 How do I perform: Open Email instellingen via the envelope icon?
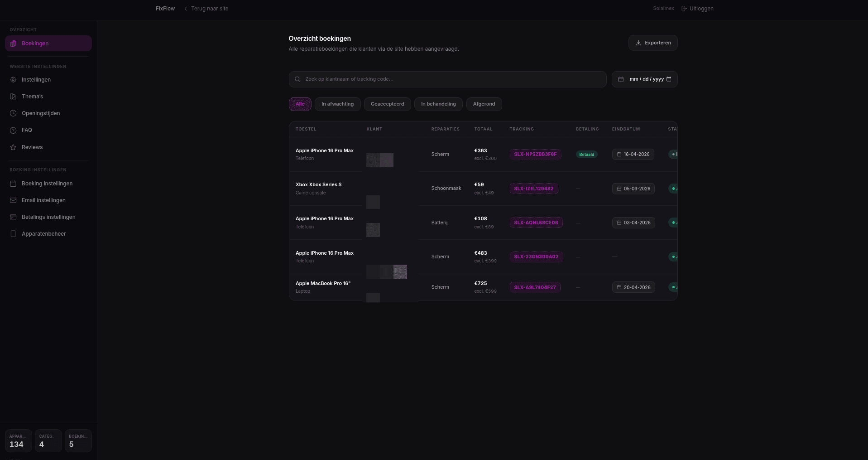[13, 200]
